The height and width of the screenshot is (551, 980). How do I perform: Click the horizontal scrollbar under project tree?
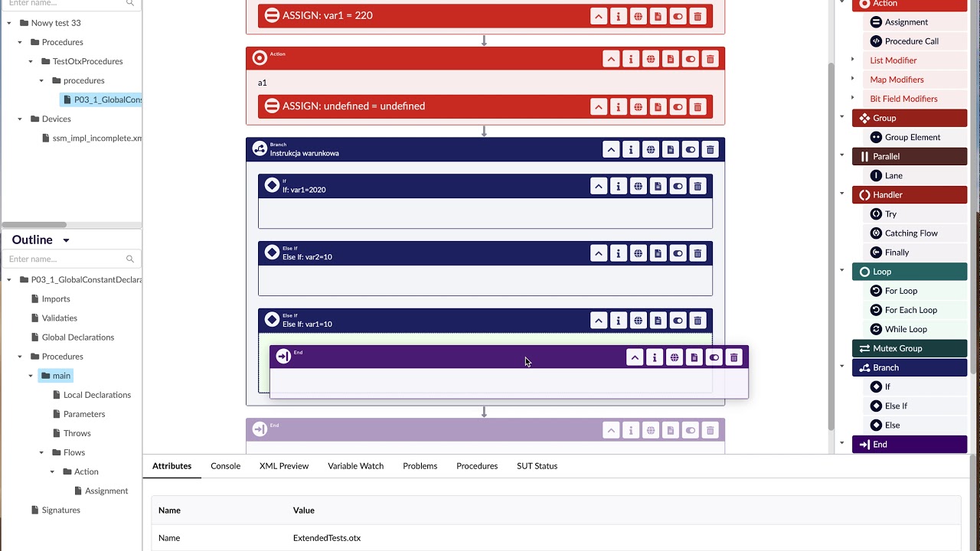[34, 225]
